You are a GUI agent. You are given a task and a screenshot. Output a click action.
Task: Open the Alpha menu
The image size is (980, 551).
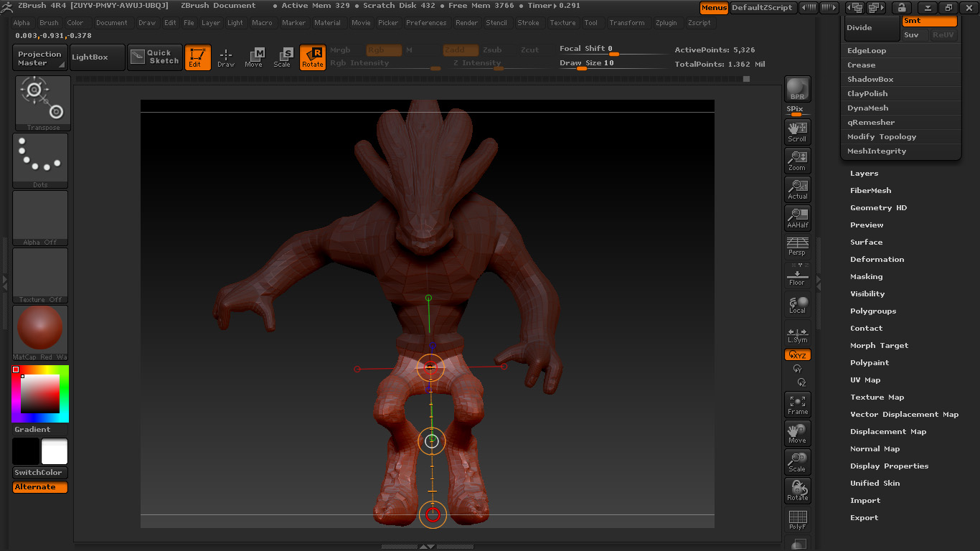[x=22, y=23]
